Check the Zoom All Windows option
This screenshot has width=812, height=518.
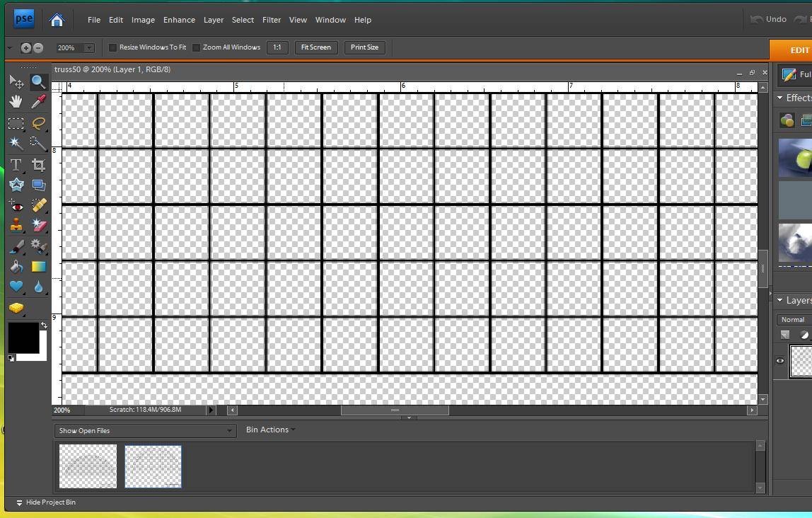pos(197,47)
